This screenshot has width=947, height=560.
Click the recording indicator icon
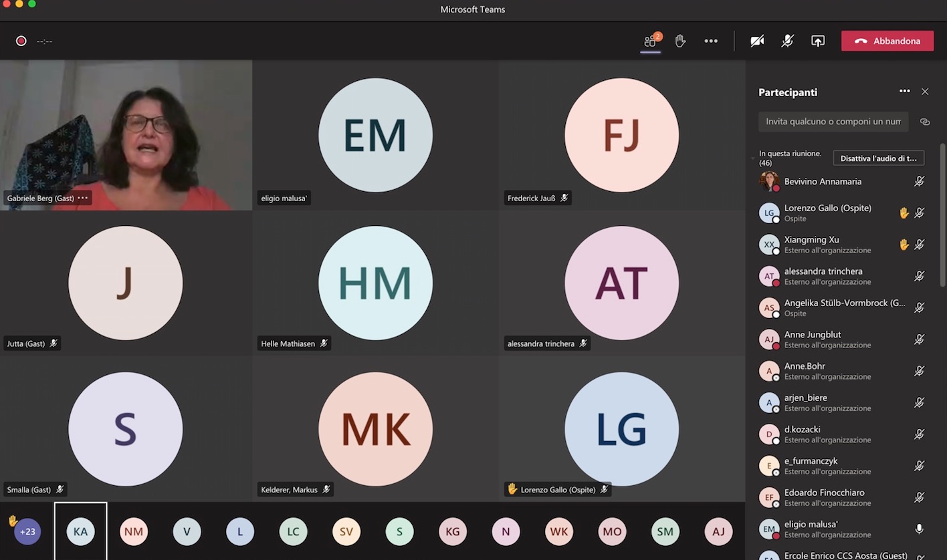[21, 41]
